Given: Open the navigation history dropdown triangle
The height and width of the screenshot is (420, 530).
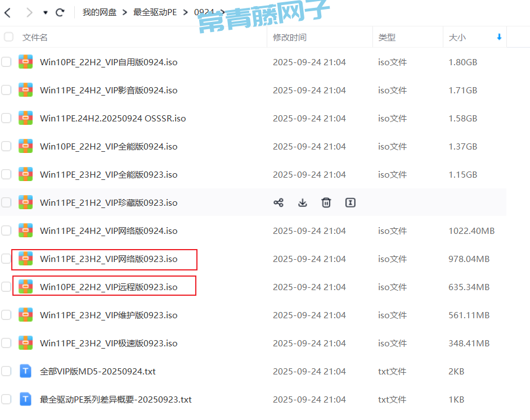Looking at the screenshot, I should click(x=46, y=12).
